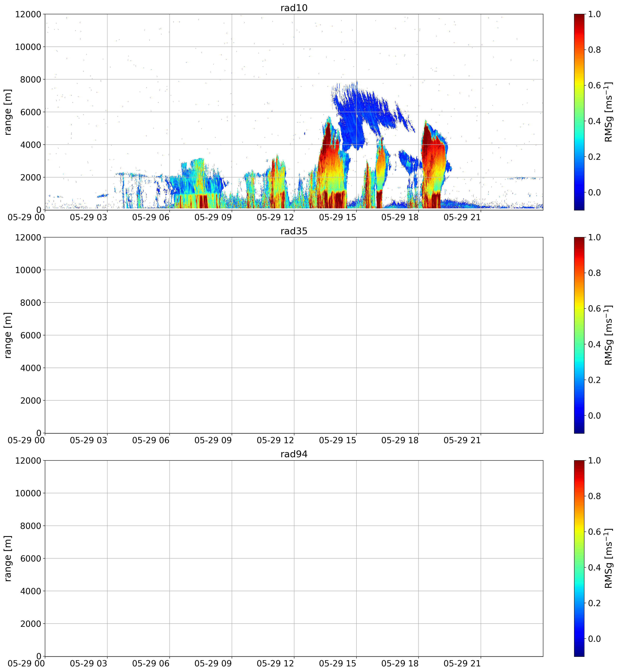Click the 8000 range tick on rad94
Screen dimensions: 618x672
tap(31, 526)
